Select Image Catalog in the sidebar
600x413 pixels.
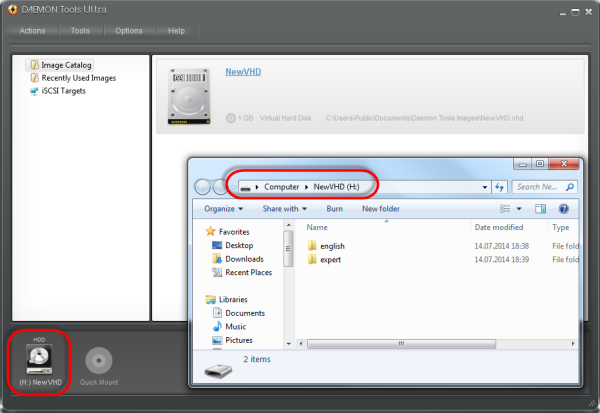point(66,65)
